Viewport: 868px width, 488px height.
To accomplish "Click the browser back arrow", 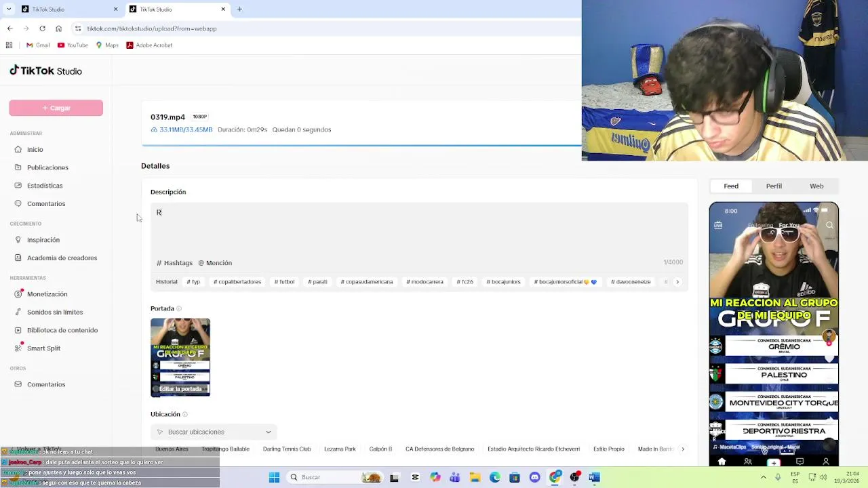I will coord(9,28).
